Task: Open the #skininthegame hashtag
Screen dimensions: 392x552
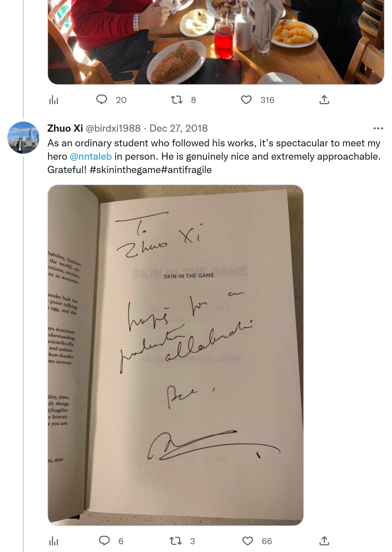Action: pos(125,170)
